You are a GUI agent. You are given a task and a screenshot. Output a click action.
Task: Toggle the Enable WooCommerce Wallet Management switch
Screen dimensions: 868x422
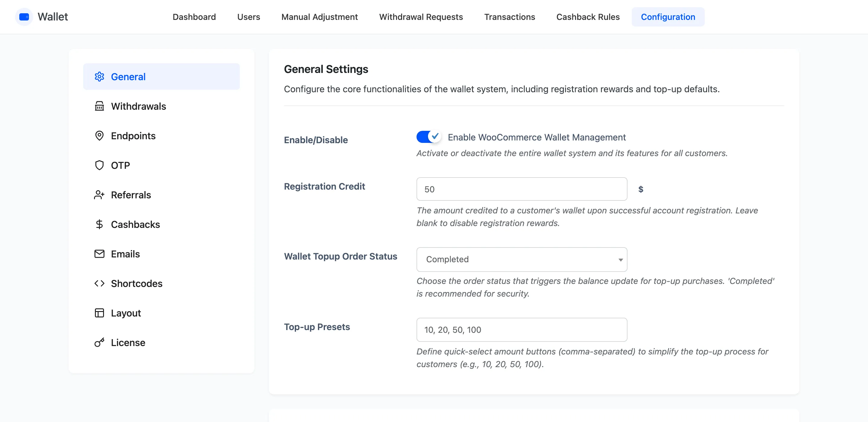428,137
